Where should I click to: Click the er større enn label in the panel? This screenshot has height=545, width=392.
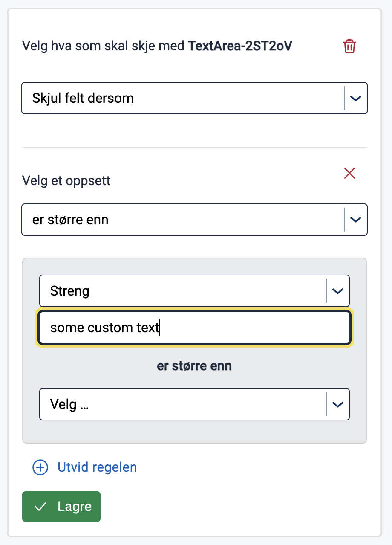pyautogui.click(x=194, y=365)
